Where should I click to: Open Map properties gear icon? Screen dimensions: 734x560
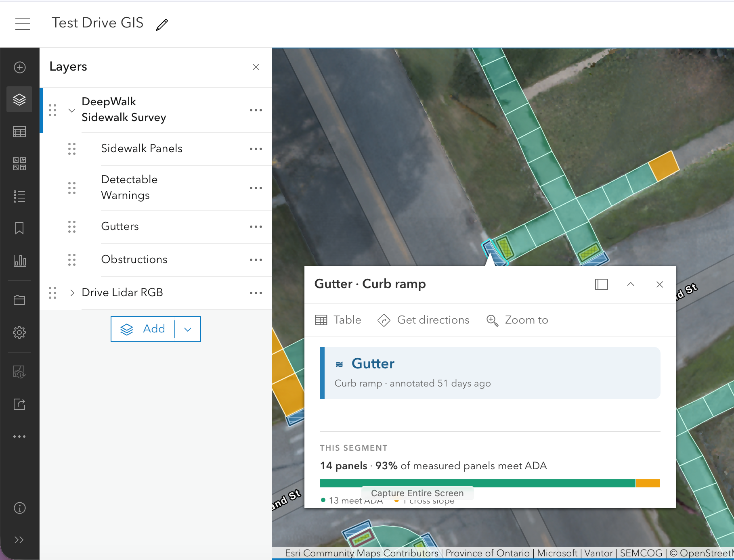[x=19, y=332]
